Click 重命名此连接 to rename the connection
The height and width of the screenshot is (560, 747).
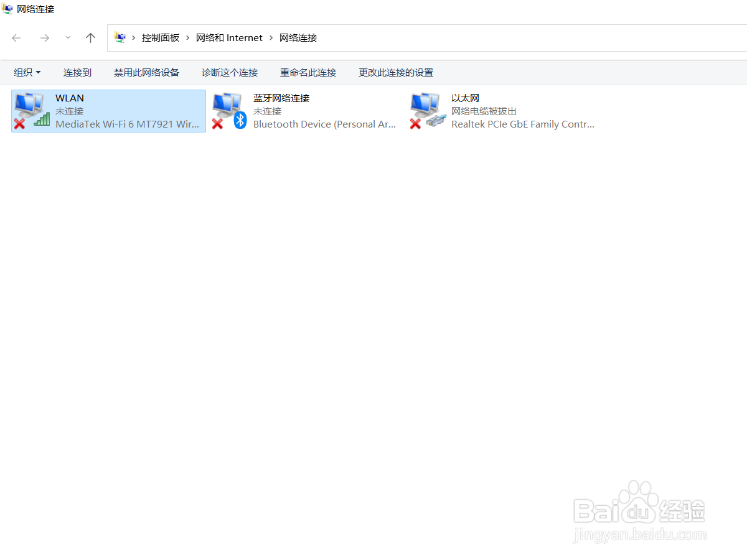click(308, 72)
